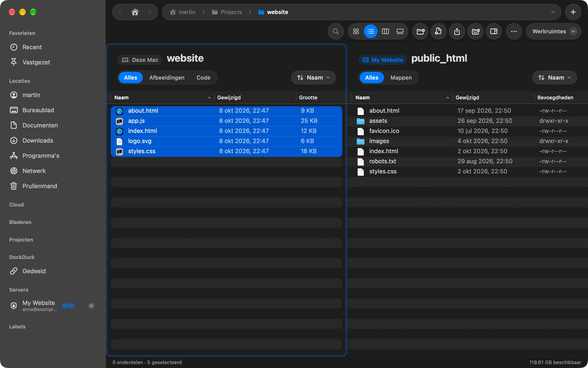This screenshot has height=368, width=588.
Task: Navigate back with the left arrow
Action: pos(120,12)
